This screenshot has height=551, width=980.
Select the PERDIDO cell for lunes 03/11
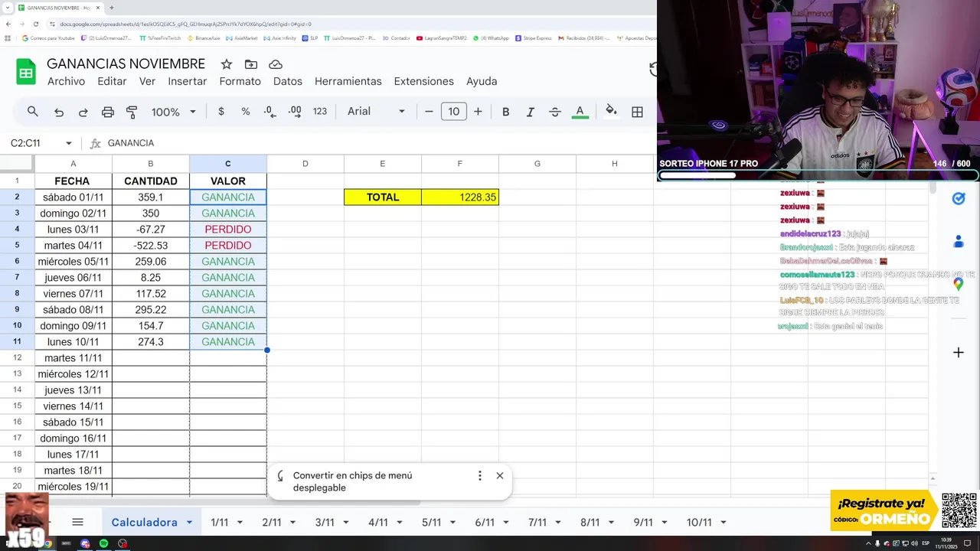coord(228,230)
